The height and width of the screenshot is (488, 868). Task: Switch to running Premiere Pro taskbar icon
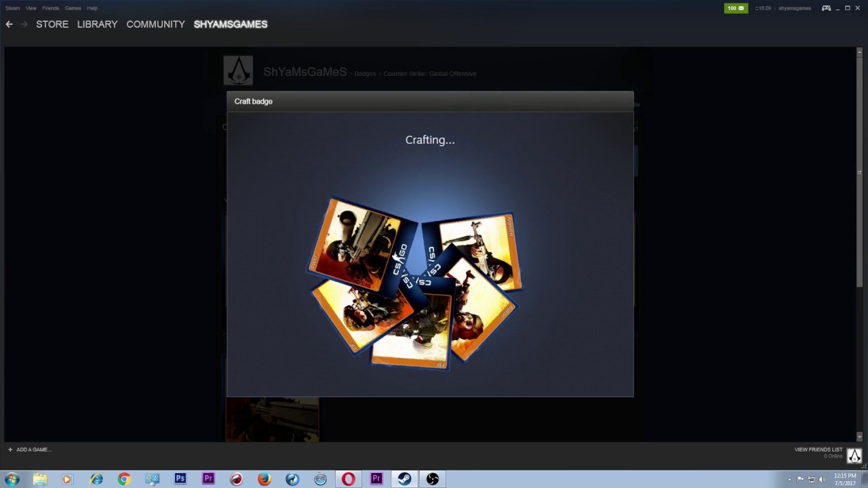point(376,479)
